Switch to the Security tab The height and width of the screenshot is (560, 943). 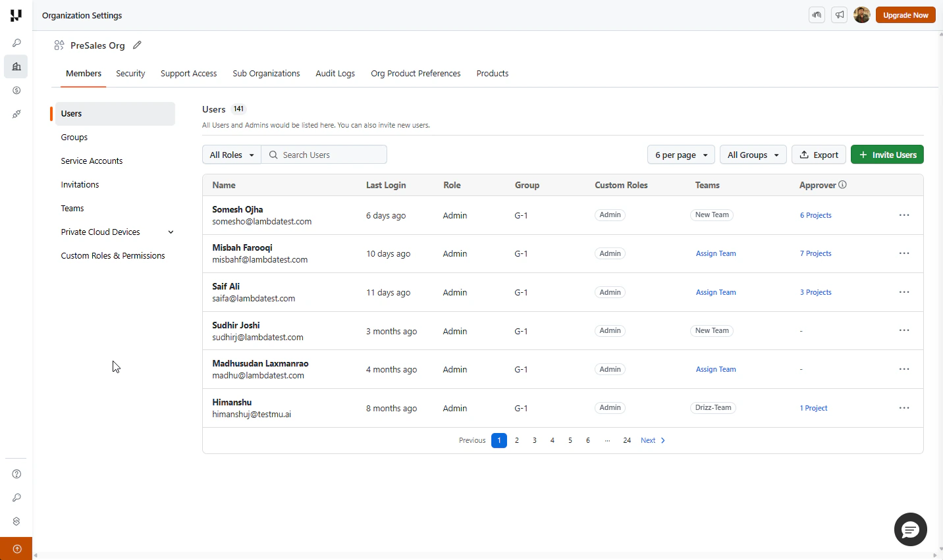point(130,74)
